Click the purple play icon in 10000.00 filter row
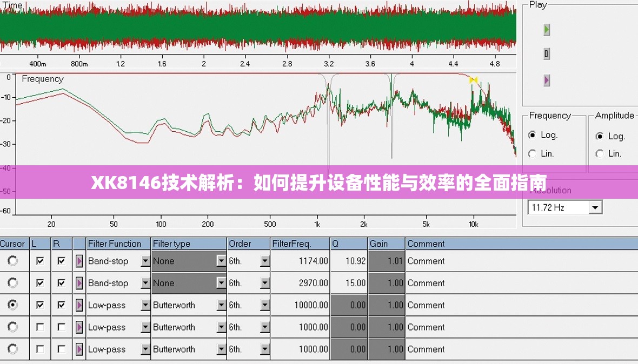This screenshot has width=638, height=364. [79, 305]
